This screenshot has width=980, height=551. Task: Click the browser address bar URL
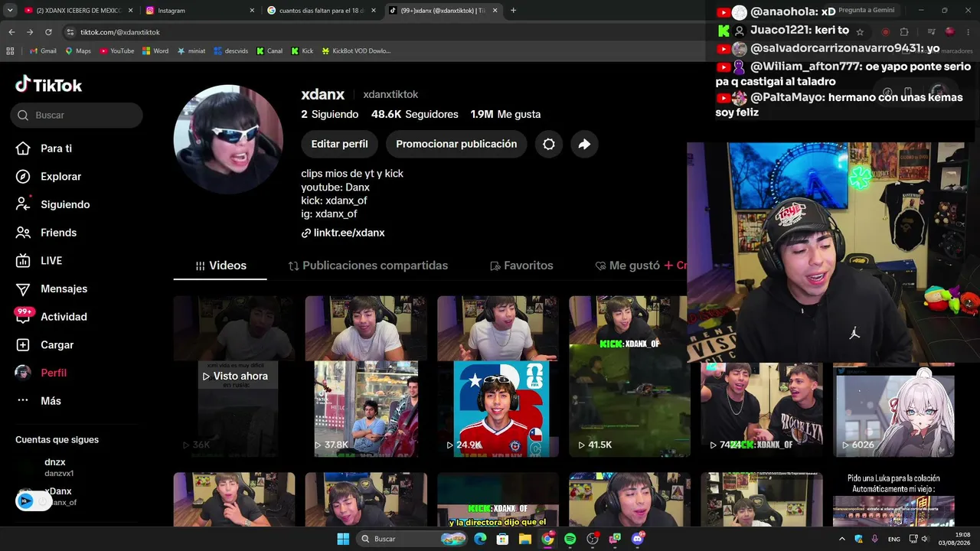(120, 32)
